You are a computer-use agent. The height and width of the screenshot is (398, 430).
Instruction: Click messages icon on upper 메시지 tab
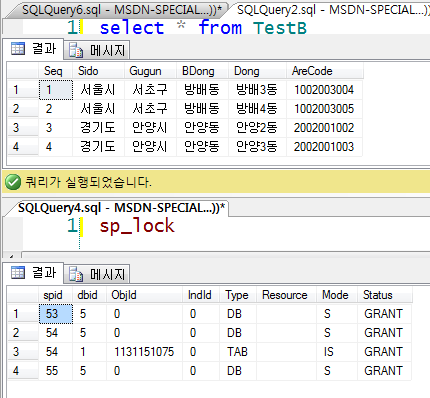tap(76, 51)
